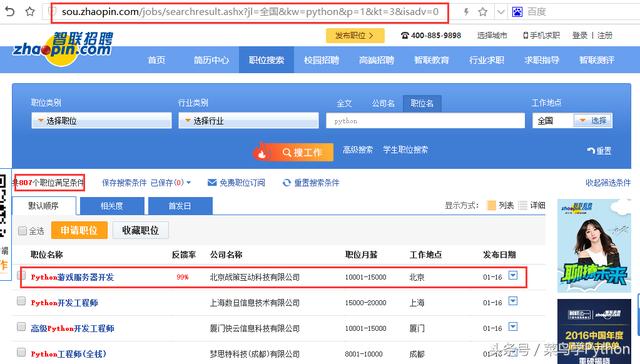Collapse filters via 收起筛选条件

coord(608,183)
